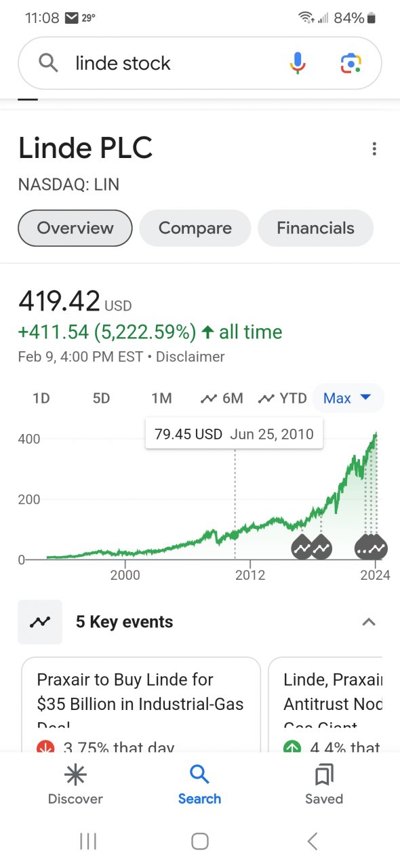Open the Saved bookmarks icon

324,774
